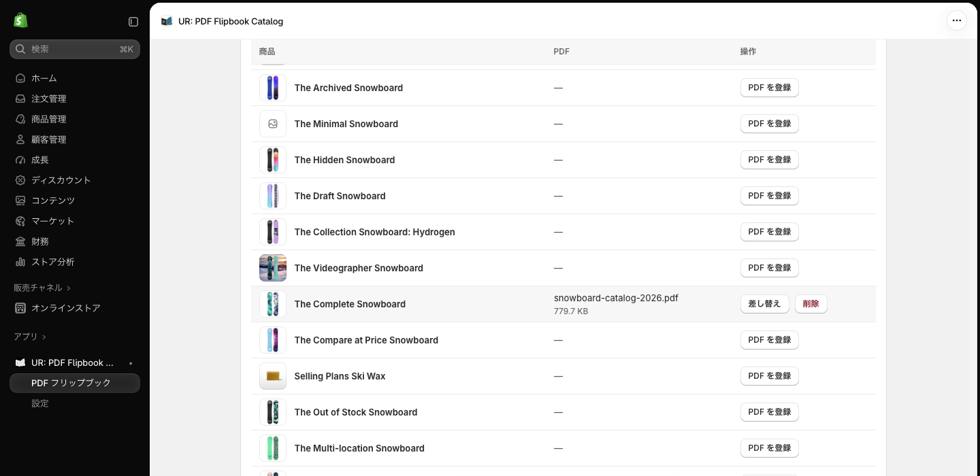Image resolution: width=980 pixels, height=476 pixels.
Task: Open ストア分析 in the sidebar
Action: [75, 262]
